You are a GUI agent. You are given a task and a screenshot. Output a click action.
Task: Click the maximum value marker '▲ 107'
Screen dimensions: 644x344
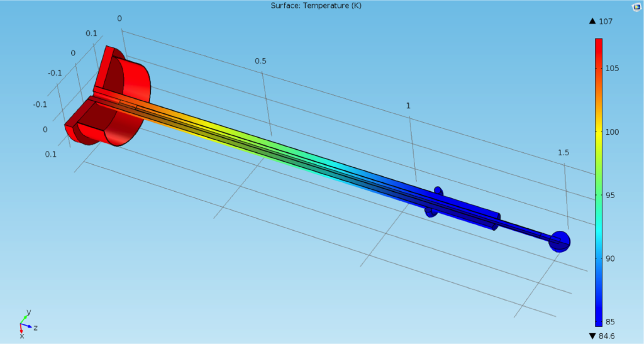[601, 21]
